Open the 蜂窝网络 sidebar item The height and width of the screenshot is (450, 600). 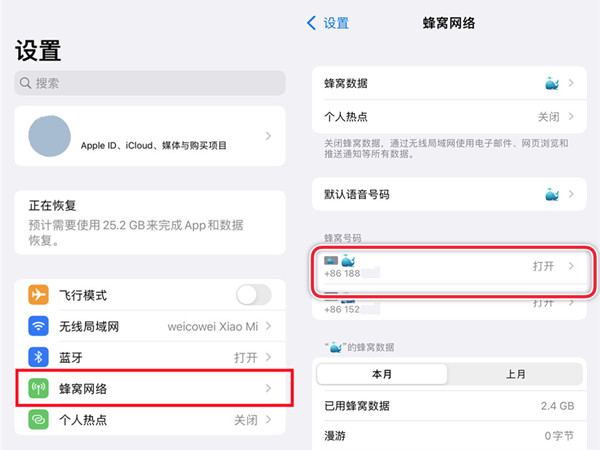pyautogui.click(x=150, y=388)
